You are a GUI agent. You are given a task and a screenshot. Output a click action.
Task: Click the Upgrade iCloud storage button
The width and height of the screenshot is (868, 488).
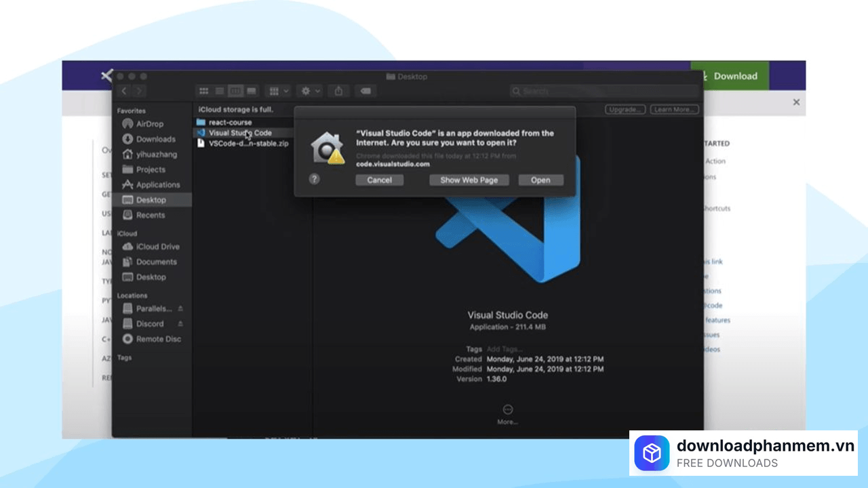point(624,109)
